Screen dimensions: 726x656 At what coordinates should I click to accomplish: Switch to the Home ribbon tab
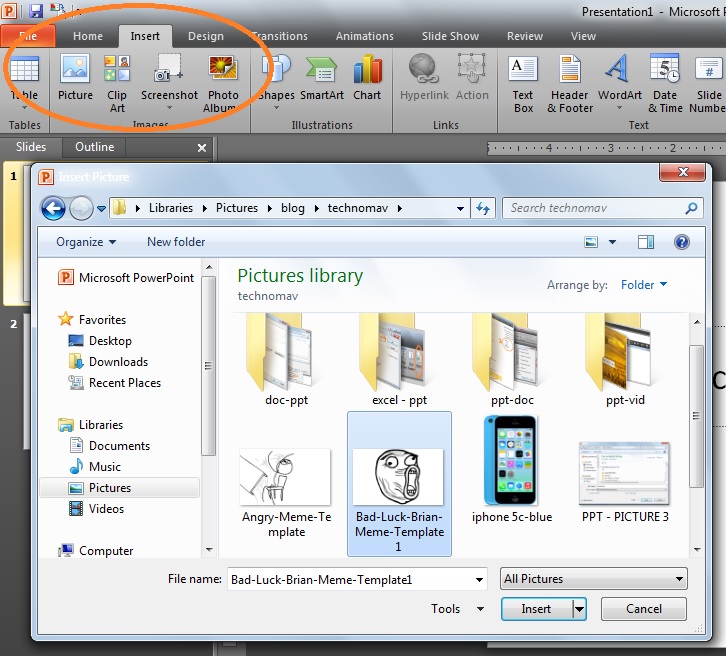pos(88,36)
